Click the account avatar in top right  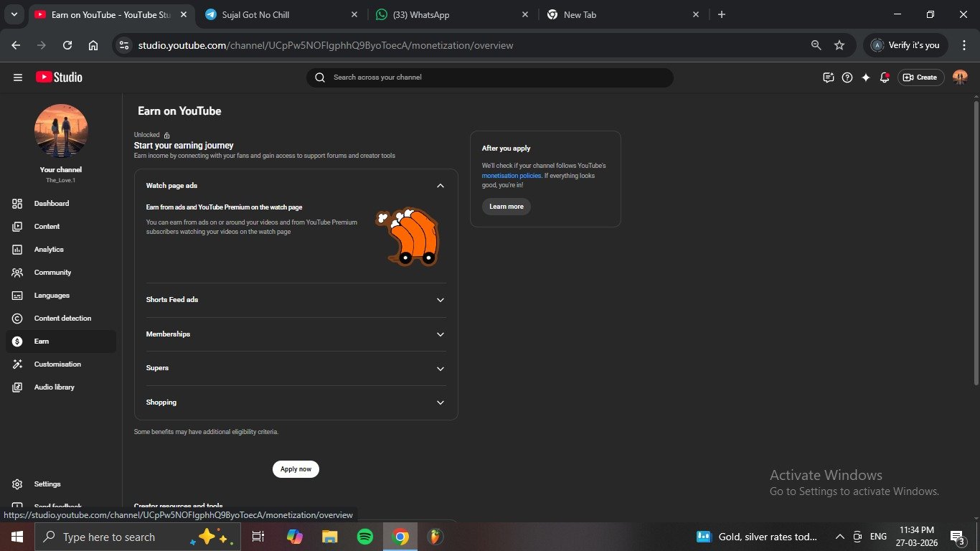pos(960,77)
